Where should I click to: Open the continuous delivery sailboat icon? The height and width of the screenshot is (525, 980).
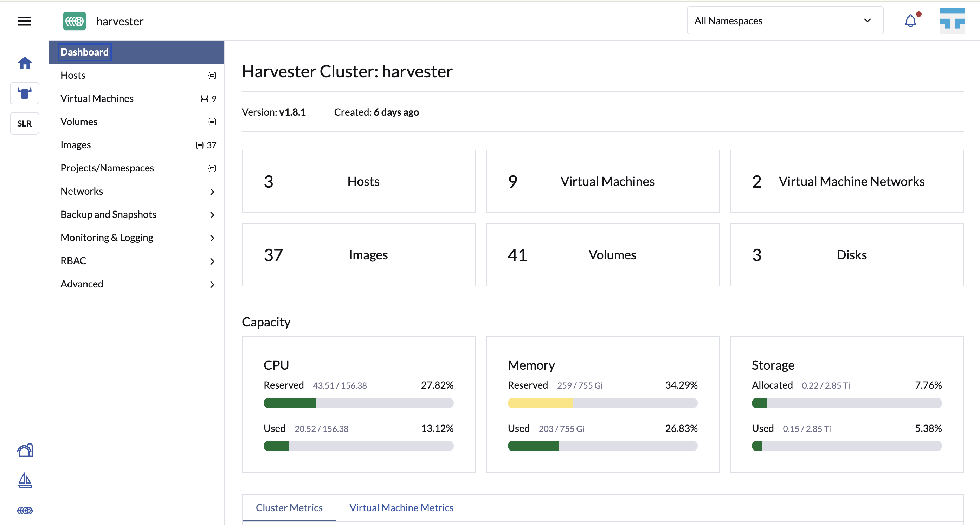25,480
